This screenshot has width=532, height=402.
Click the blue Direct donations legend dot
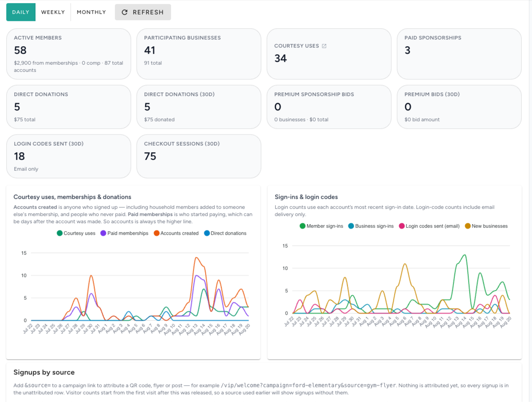pos(207,233)
